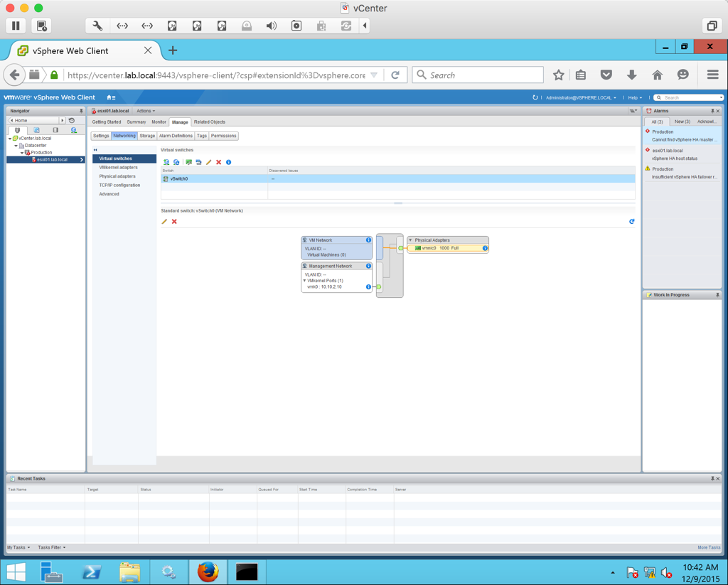The height and width of the screenshot is (585, 728).
Task: Click the Add host networking icon
Action: pos(166,162)
